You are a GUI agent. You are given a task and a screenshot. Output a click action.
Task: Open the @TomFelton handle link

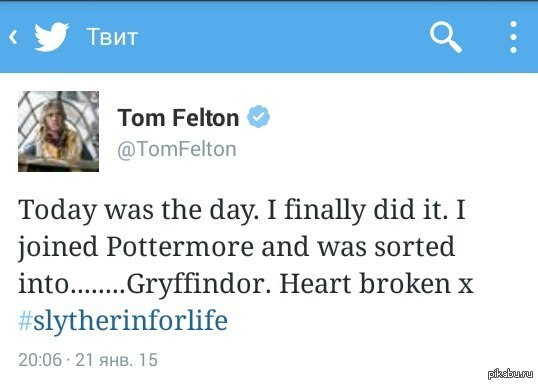click(177, 149)
